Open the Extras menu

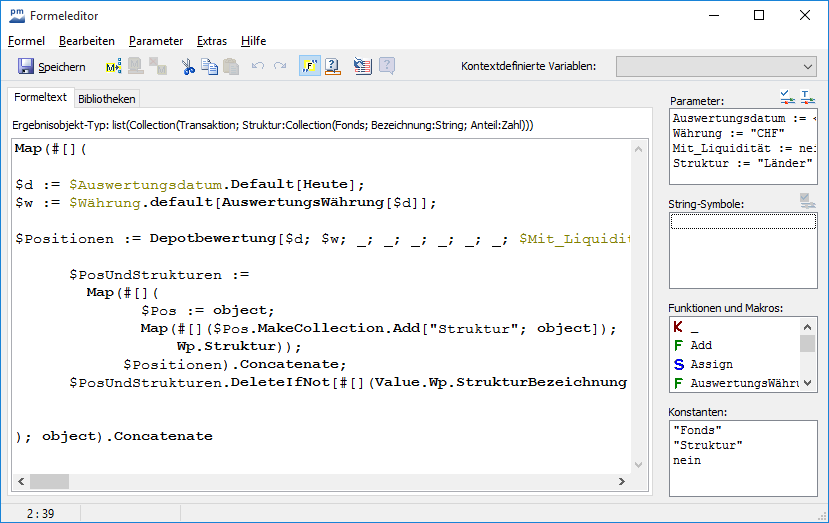click(x=212, y=41)
